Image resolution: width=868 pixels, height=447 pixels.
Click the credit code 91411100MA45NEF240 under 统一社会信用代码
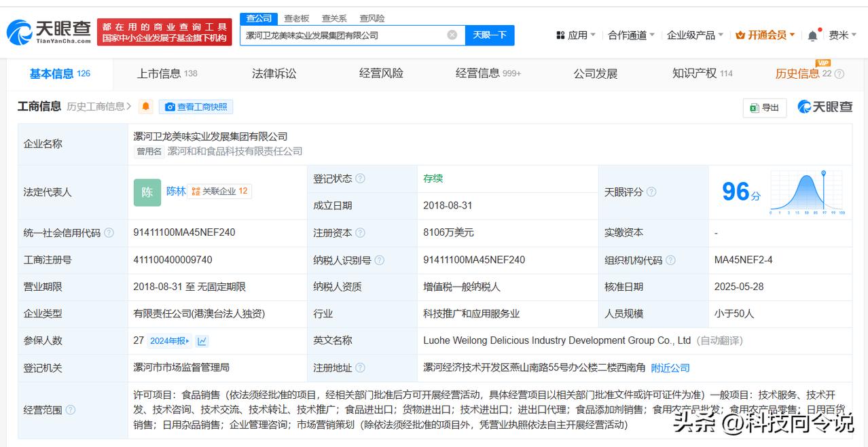[184, 232]
